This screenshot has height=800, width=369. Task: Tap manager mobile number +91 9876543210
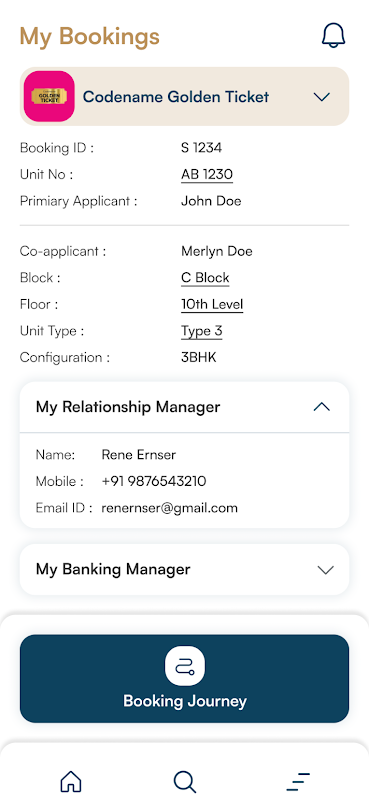pos(154,481)
